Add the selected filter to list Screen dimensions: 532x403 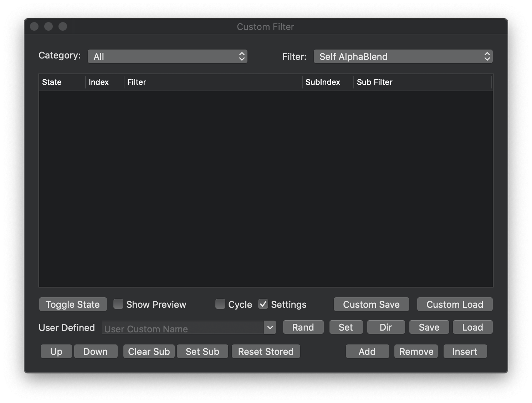tap(367, 351)
